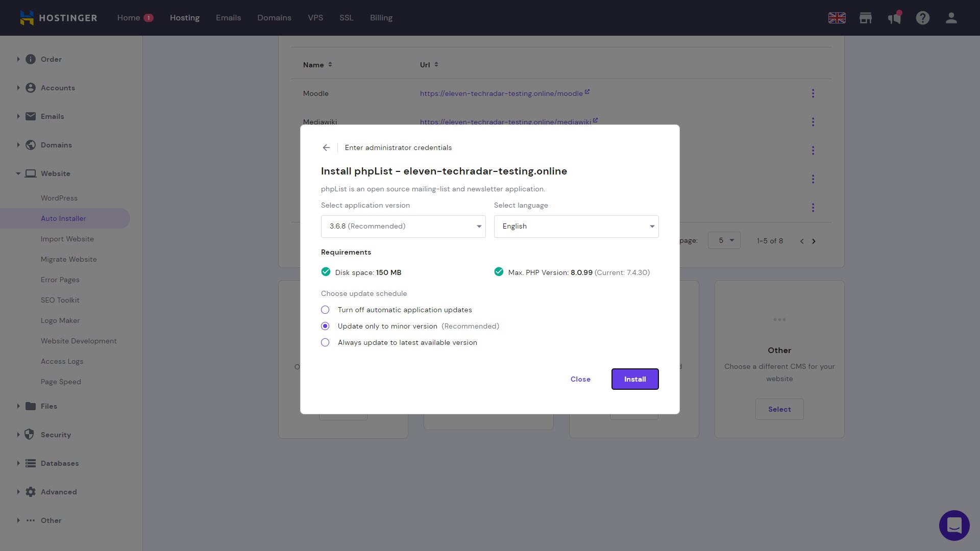Image resolution: width=980 pixels, height=551 pixels.
Task: Select Turn off automatic application updates
Action: [325, 310]
